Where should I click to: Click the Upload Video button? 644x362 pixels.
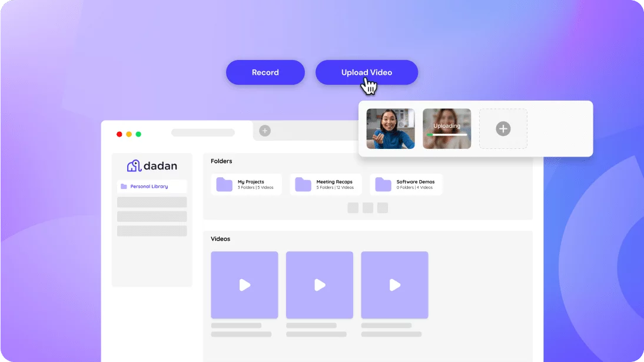(x=366, y=72)
